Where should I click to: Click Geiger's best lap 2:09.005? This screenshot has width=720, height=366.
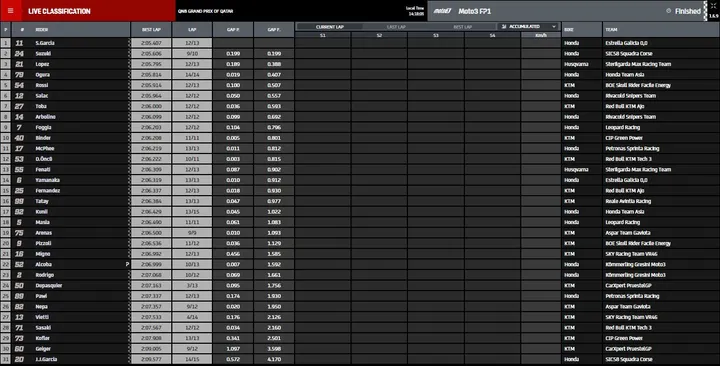tap(151, 349)
